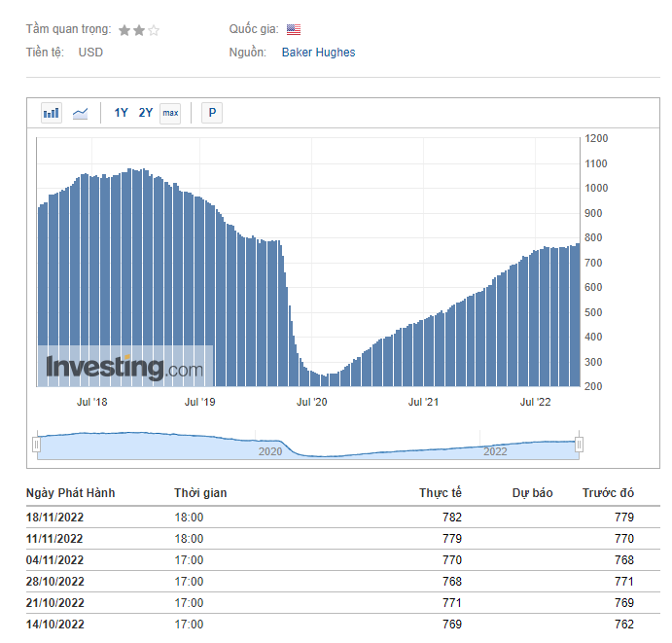Screen dimensions: 672x643
Task: Switch to line chart view icon
Action: (x=80, y=113)
